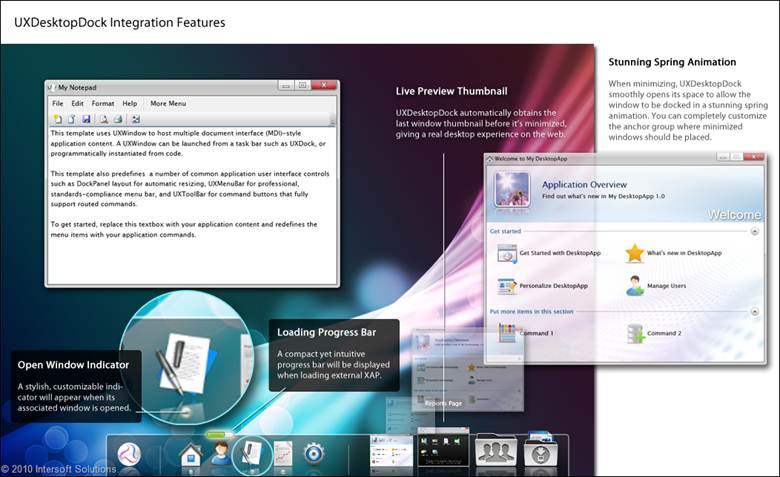Click Get Started with DesktopApp link
This screenshot has width=780, height=477.
[560, 253]
